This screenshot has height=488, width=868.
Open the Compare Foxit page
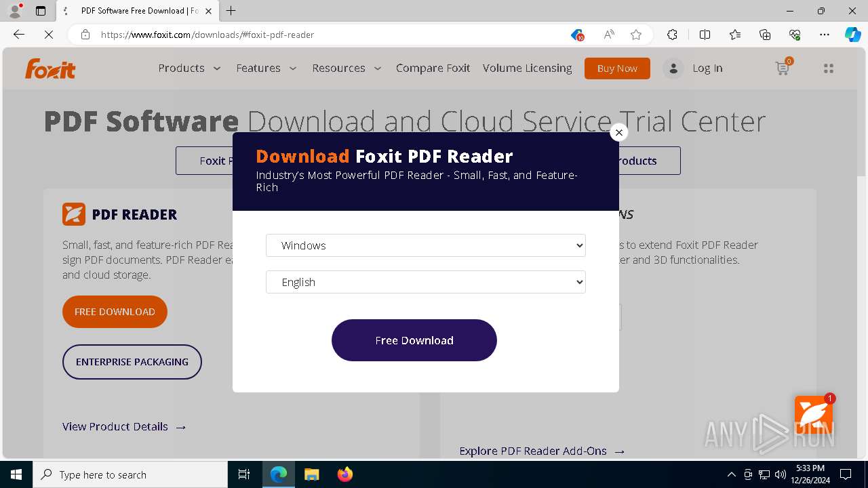433,68
